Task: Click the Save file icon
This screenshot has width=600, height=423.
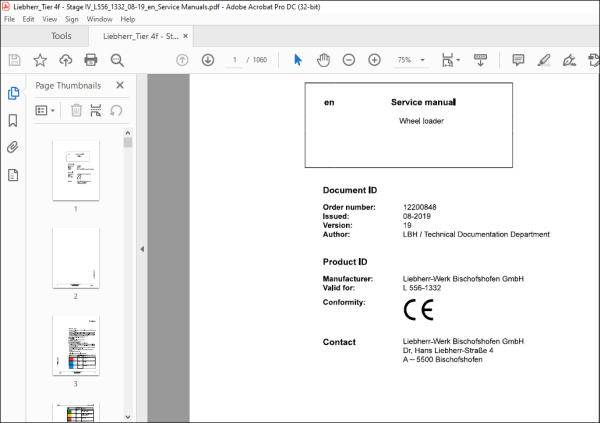Action: tap(15, 60)
